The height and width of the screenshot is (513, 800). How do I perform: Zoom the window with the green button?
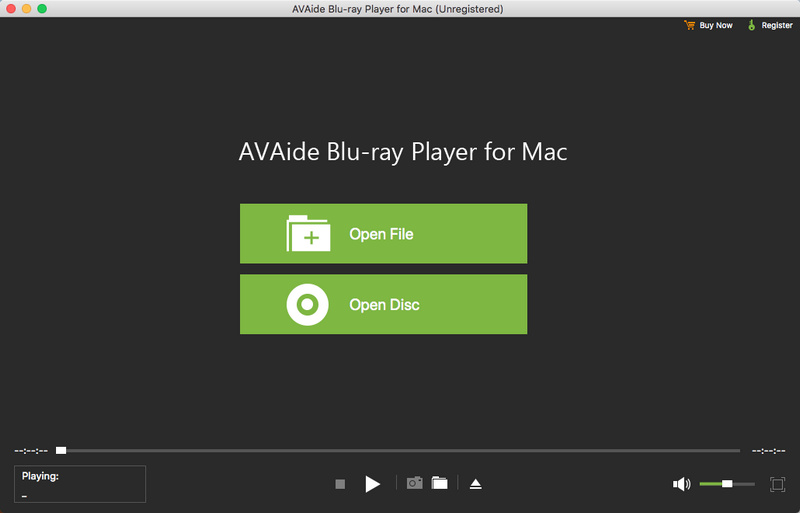(x=42, y=9)
